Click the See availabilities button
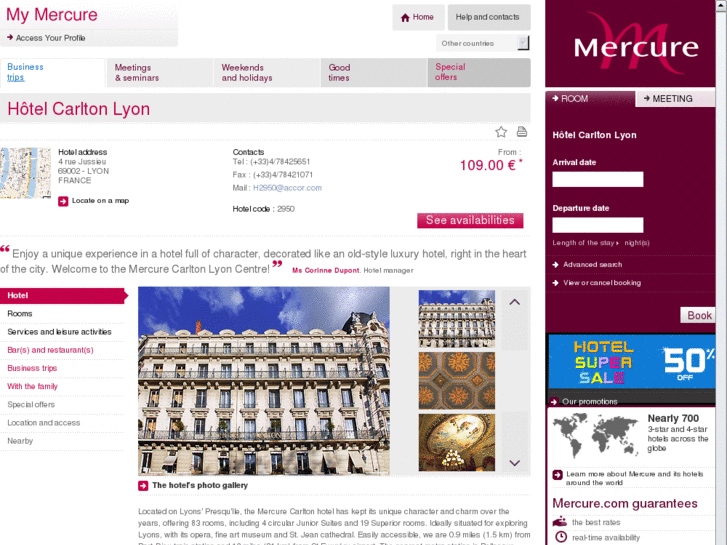The width and height of the screenshot is (727, 545). point(470,220)
